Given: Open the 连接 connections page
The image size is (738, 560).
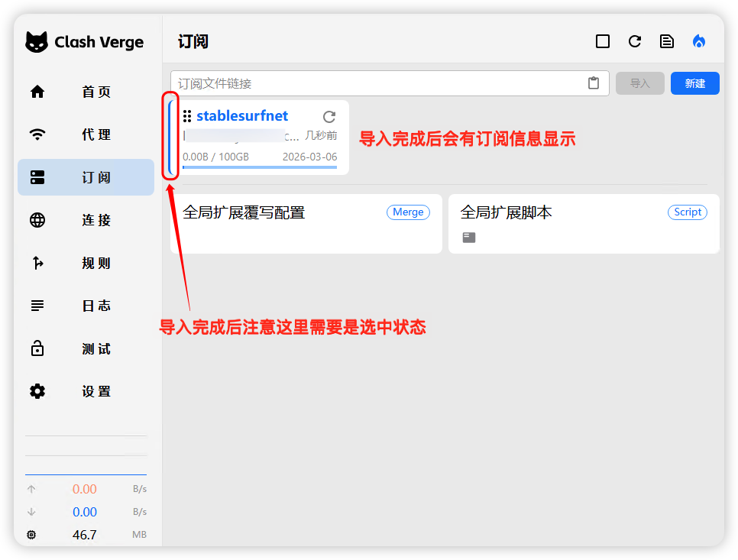Looking at the screenshot, I should 86,220.
